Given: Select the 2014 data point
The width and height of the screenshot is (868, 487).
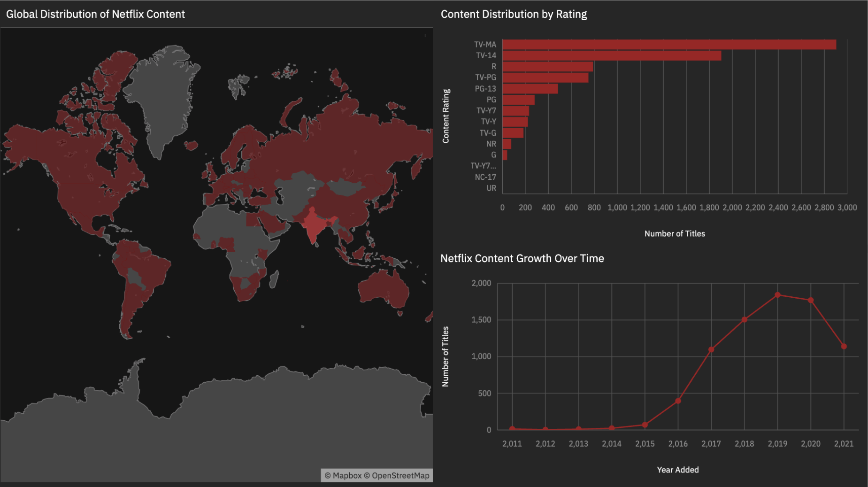Looking at the screenshot, I should pos(612,428).
